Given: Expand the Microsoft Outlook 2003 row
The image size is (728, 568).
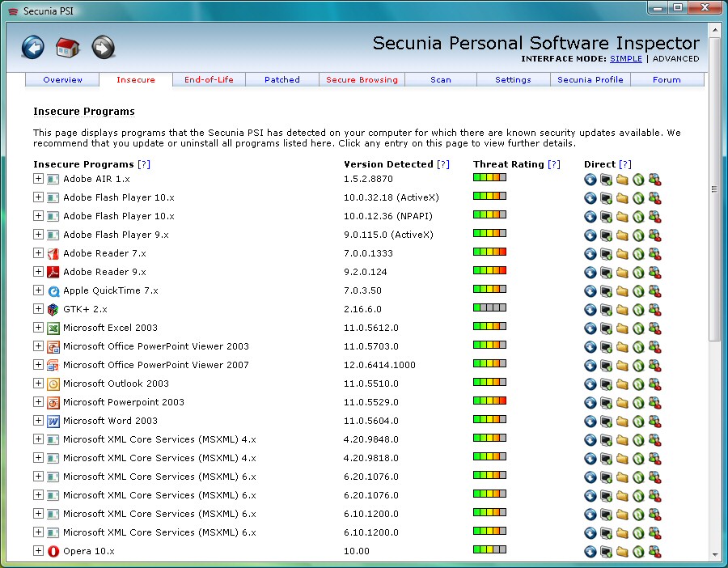Looking at the screenshot, I should pos(38,384).
